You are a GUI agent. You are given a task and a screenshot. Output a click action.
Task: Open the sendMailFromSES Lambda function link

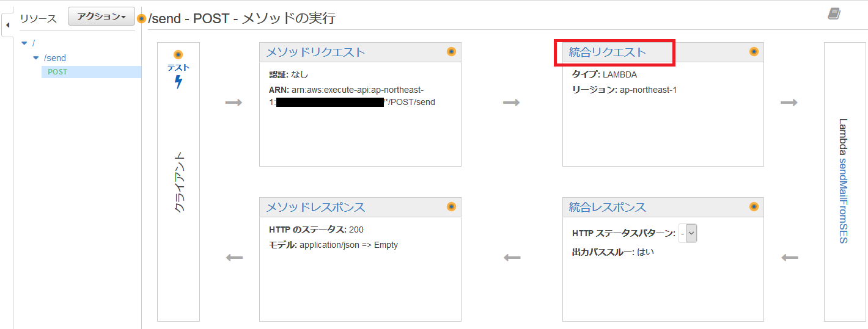844,200
